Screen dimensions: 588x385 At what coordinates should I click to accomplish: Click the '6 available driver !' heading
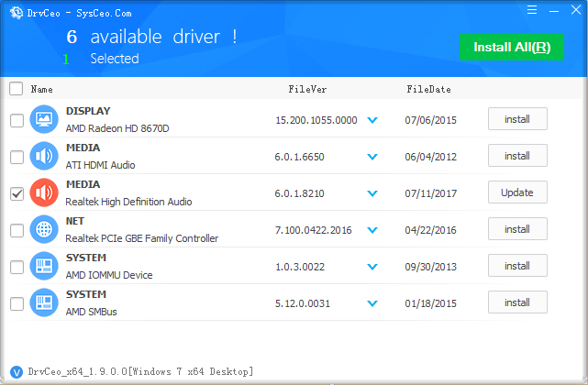pyautogui.click(x=151, y=37)
